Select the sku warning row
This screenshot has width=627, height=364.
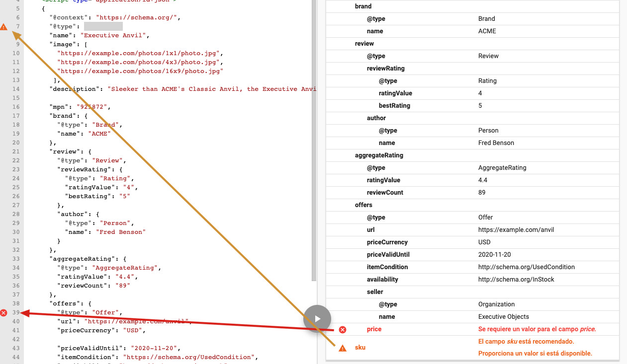472,348
